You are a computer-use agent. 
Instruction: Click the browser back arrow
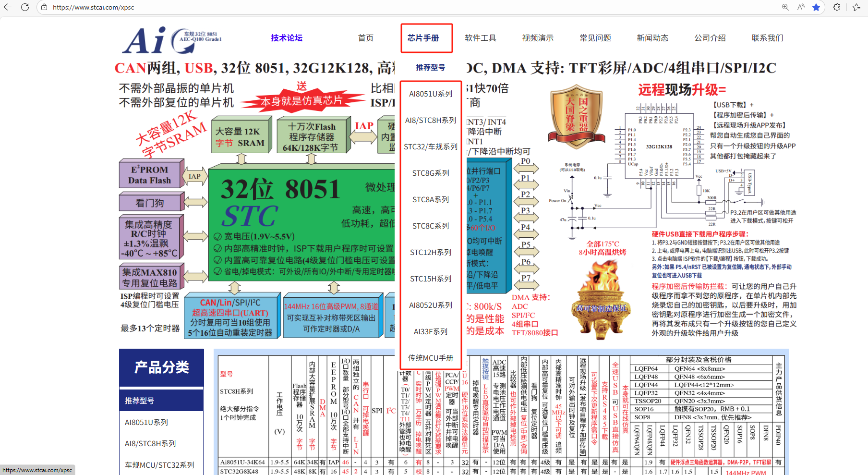(8, 7)
